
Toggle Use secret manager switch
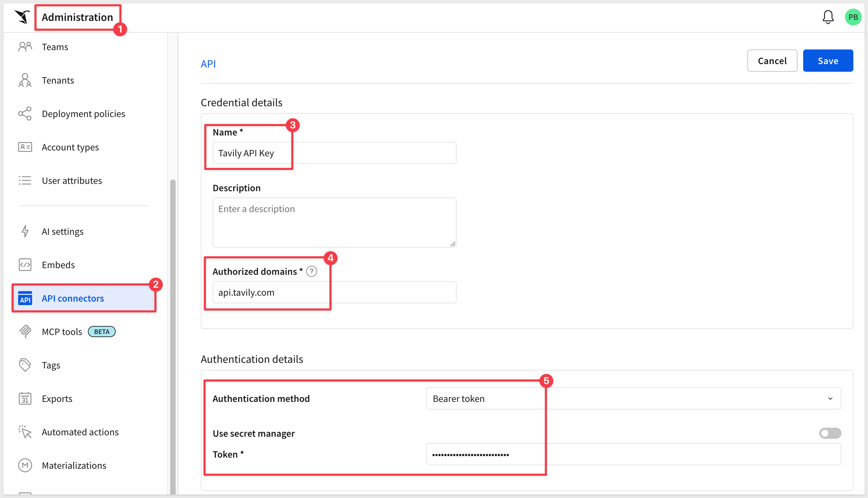coord(830,433)
